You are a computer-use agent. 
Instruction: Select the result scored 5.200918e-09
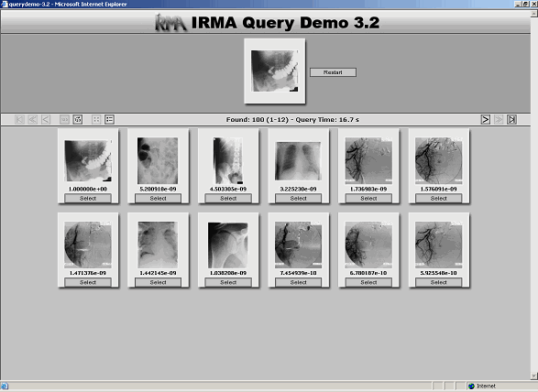158,198
